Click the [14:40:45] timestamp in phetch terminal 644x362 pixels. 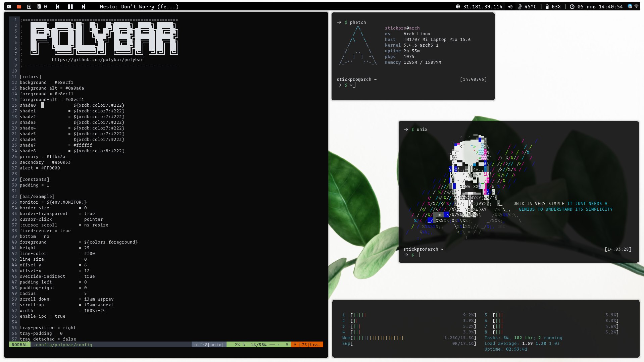(473, 79)
